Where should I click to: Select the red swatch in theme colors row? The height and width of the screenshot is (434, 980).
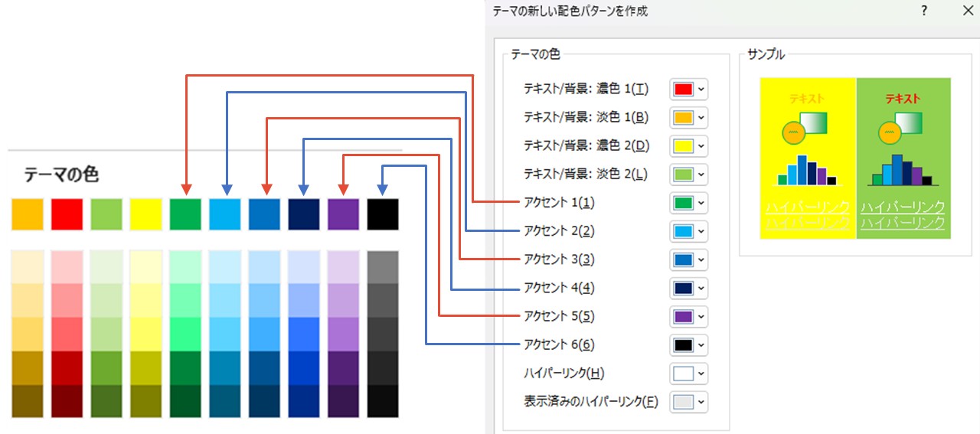[67, 214]
